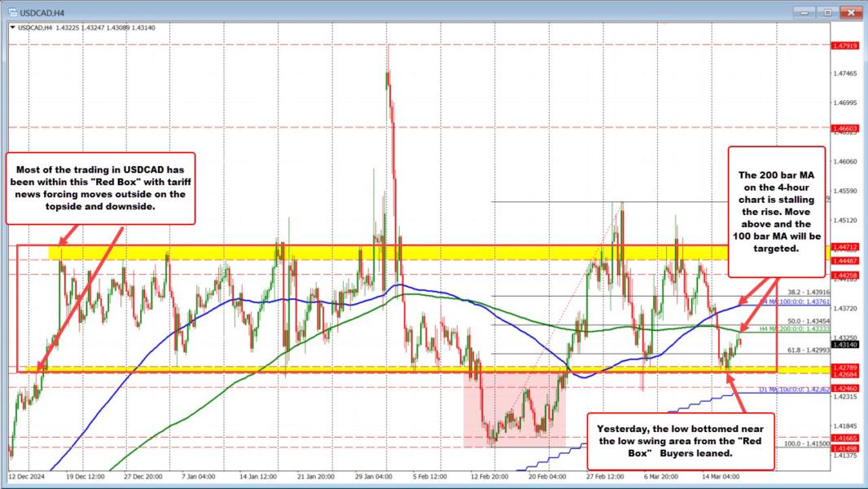The width and height of the screenshot is (868, 489).
Task: Click the 61.8 - 1.42993 Fibonacci label
Action: pyautogui.click(x=809, y=350)
